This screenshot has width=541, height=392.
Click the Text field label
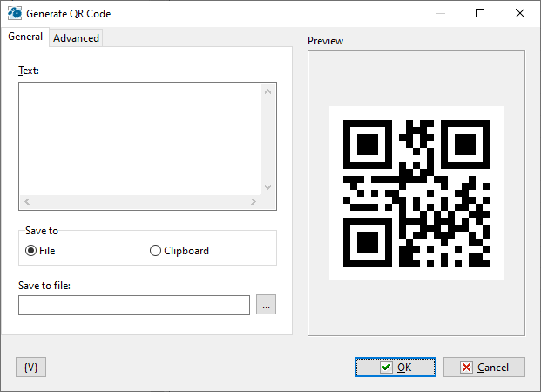pos(29,71)
